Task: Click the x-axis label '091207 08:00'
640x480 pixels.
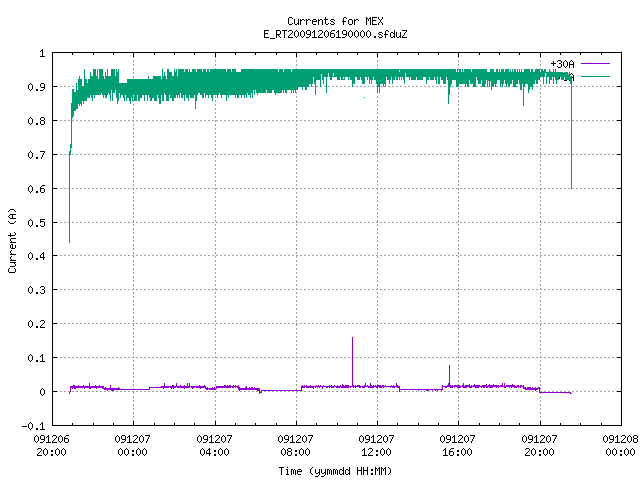Action: coord(295,445)
